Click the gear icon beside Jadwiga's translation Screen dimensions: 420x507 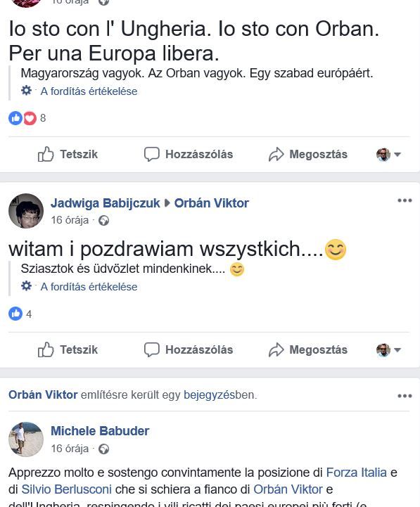coord(26,286)
